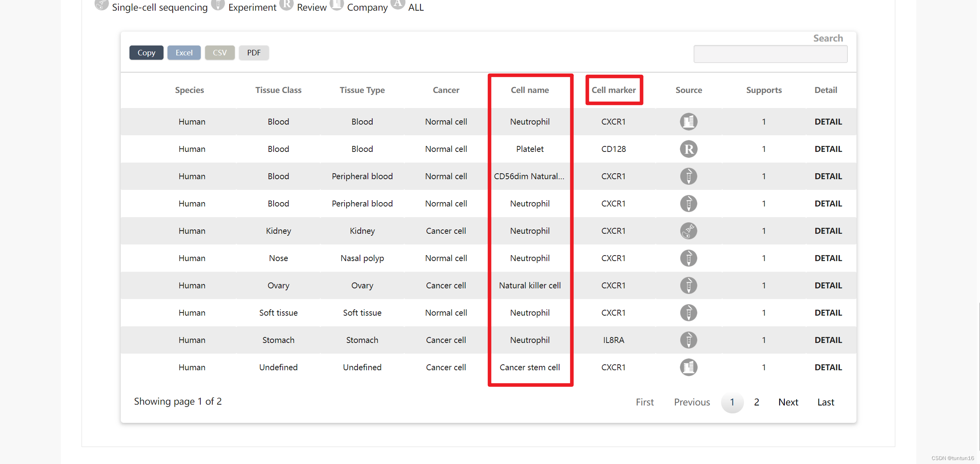The height and width of the screenshot is (464, 980).
Task: Click the Company source icon in the Cancer stem cell row
Action: click(688, 367)
